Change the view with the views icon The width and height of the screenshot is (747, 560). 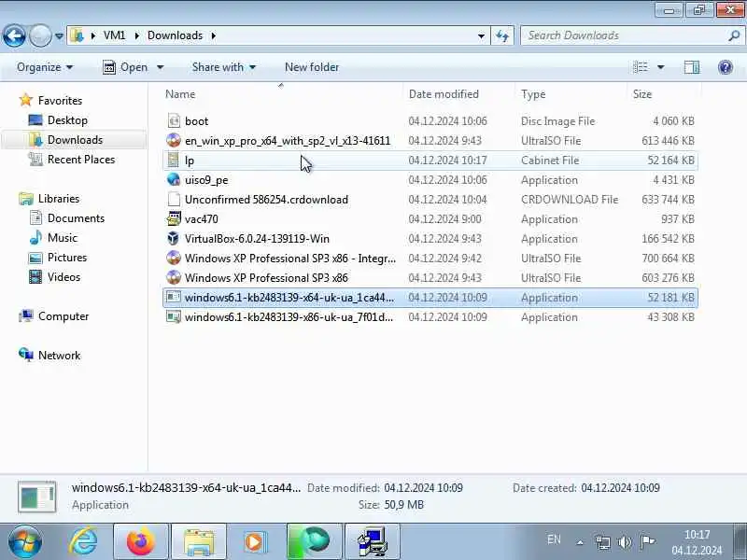641,67
